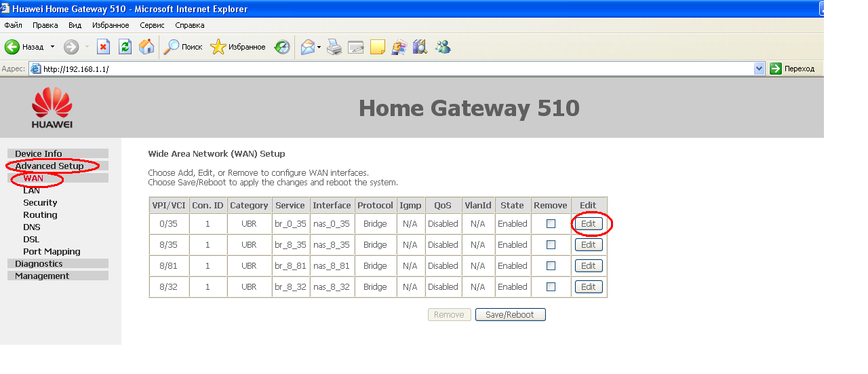Open the Назад history dropdown arrow
The width and height of the screenshot is (868, 374).
pos(52,47)
